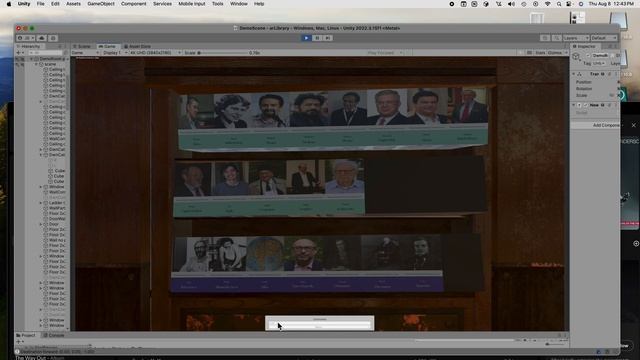Click the cloud services icon
The height and width of the screenshot is (360, 640).
(42, 38)
